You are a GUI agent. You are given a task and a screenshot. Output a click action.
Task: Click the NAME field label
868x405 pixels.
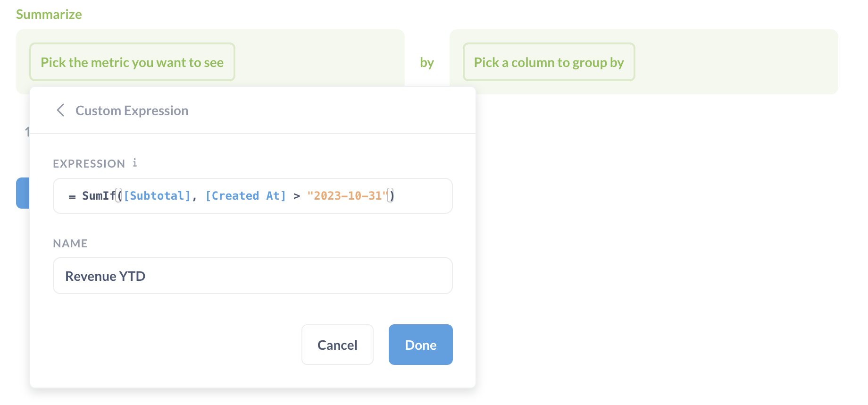pyautogui.click(x=70, y=244)
